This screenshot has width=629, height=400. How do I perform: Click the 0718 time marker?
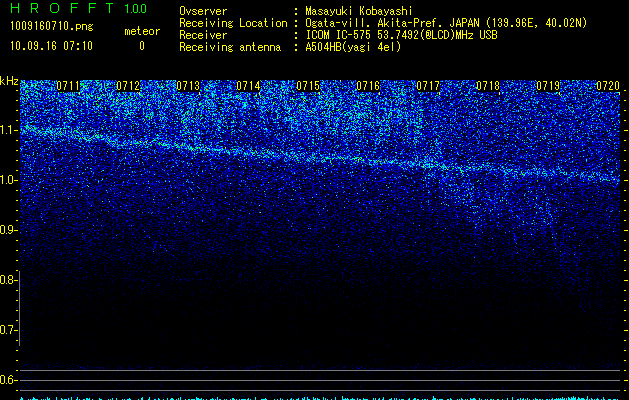pyautogui.click(x=488, y=86)
